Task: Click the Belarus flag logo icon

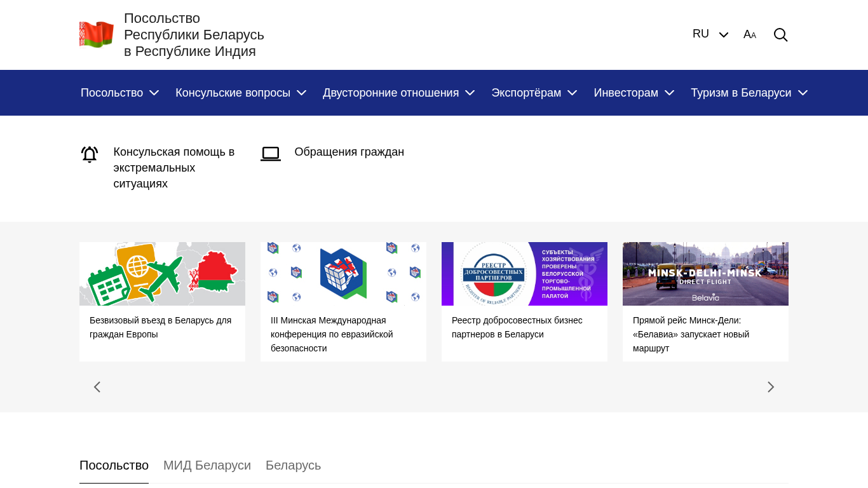Action: click(97, 35)
